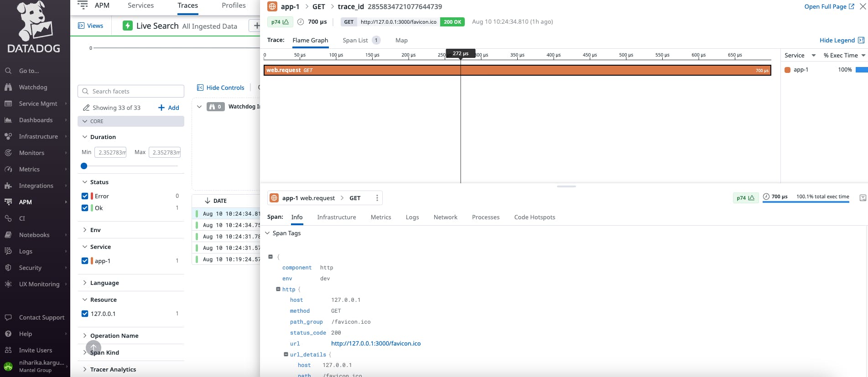Switch to the Services tab
Image resolution: width=868 pixels, height=377 pixels.
point(140,5)
